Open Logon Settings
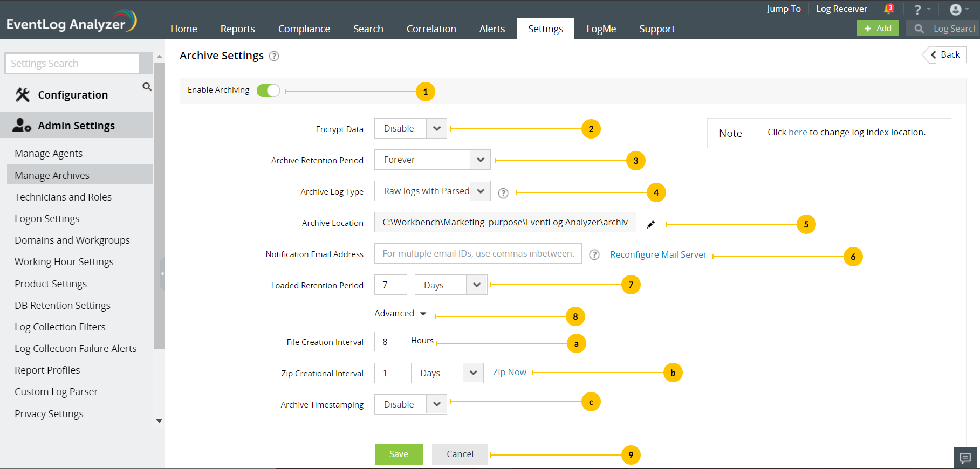The width and height of the screenshot is (980, 469). click(47, 218)
